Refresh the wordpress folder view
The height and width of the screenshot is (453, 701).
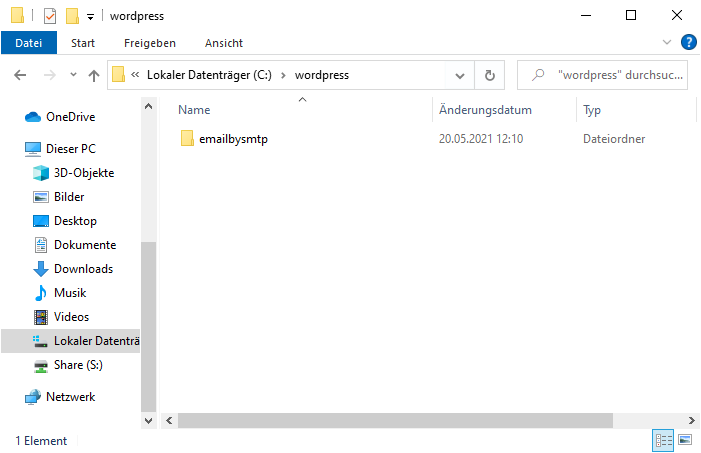click(x=490, y=76)
